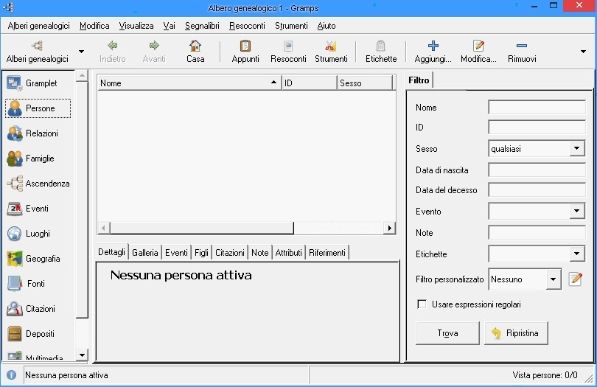Switch to the Attributi tab
The image size is (597, 387).
point(289,253)
